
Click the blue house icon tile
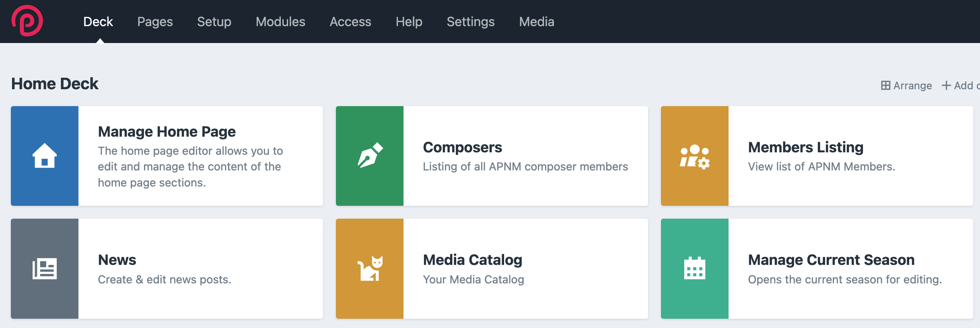tap(45, 156)
